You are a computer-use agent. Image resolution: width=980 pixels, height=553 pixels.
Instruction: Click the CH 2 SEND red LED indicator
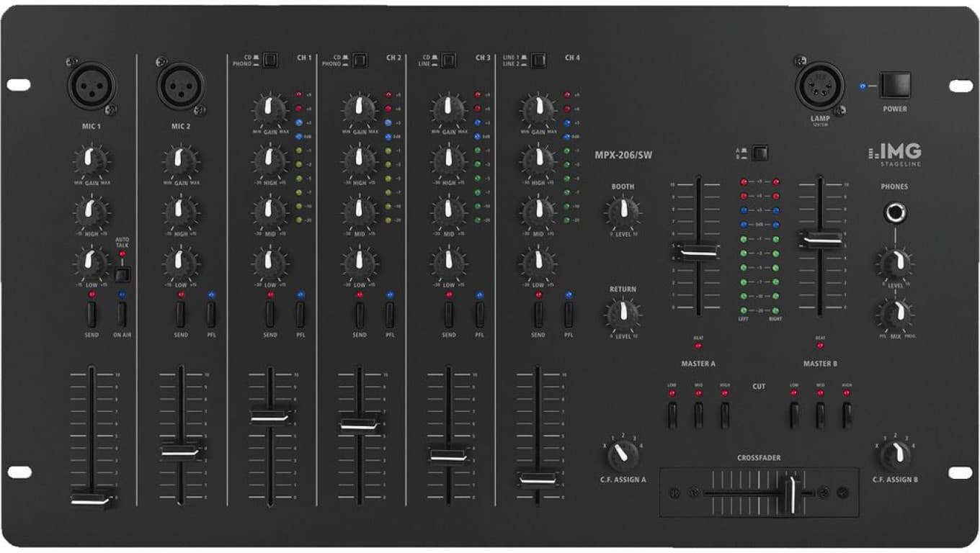(360, 295)
